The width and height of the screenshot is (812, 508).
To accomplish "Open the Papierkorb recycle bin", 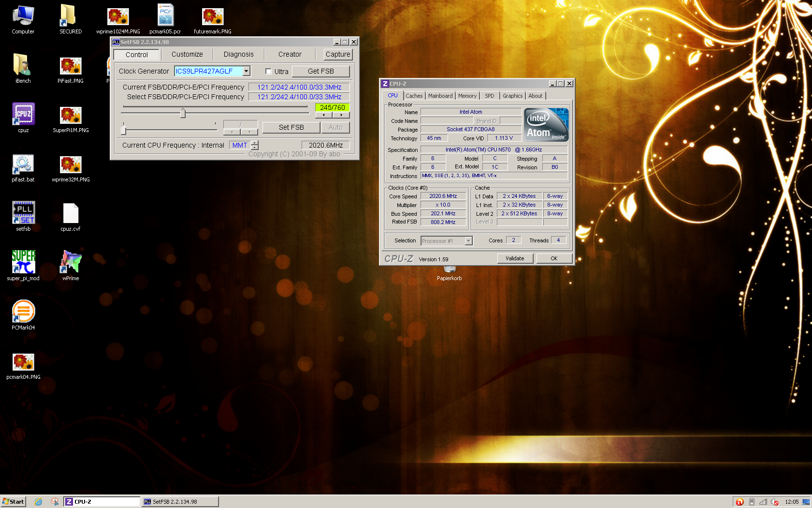I will click(449, 275).
